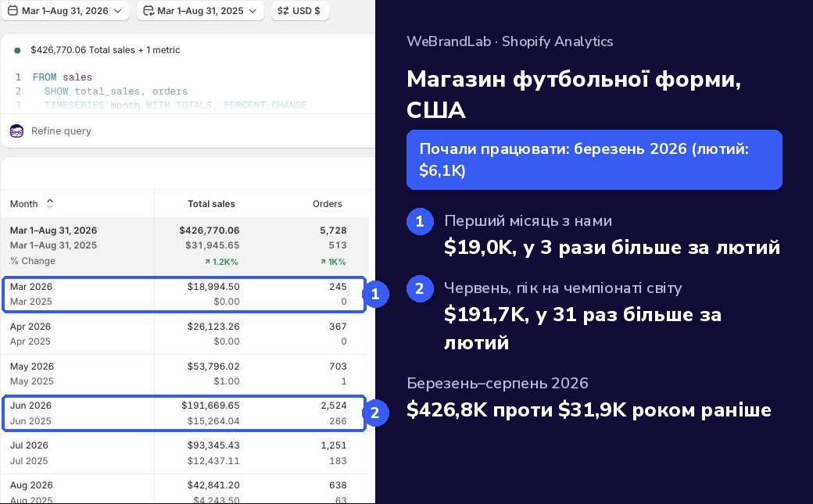Screen dimensions: 813x504
Task: Click the $15,264.04 Jun 2025 sales cell
Action: [213, 421]
